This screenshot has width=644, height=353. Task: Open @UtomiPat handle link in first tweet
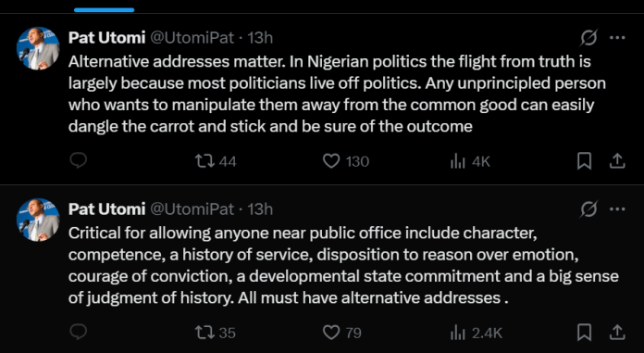[x=192, y=38]
